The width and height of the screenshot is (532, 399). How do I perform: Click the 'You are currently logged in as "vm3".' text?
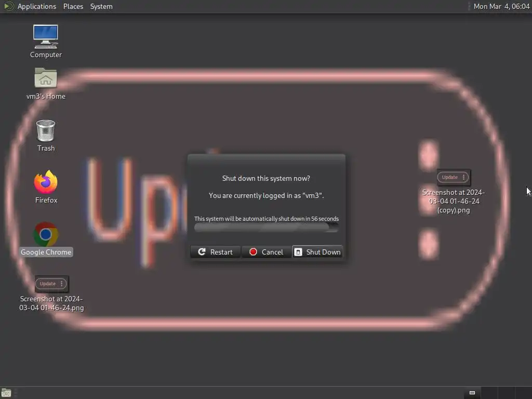(267, 195)
